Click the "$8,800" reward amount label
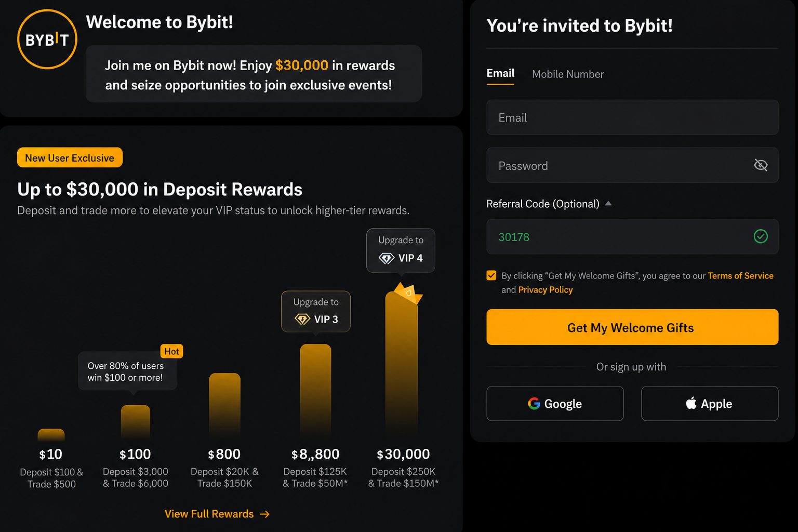This screenshot has width=798, height=532. point(315,455)
